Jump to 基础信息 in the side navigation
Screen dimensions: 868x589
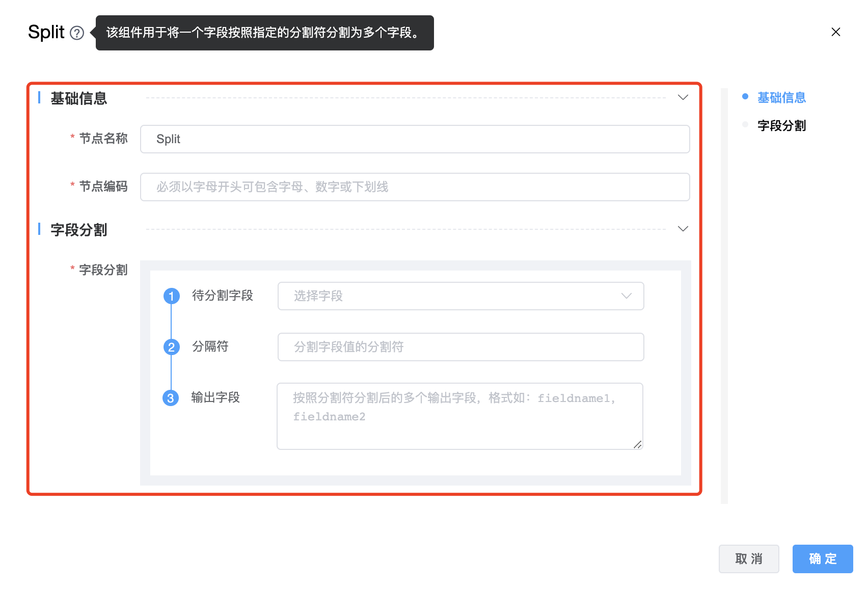coord(781,97)
